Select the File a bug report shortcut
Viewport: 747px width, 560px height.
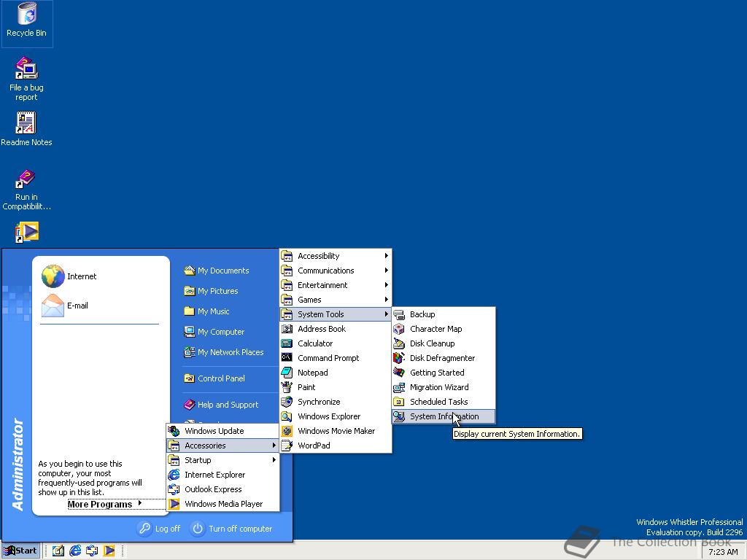pos(27,79)
